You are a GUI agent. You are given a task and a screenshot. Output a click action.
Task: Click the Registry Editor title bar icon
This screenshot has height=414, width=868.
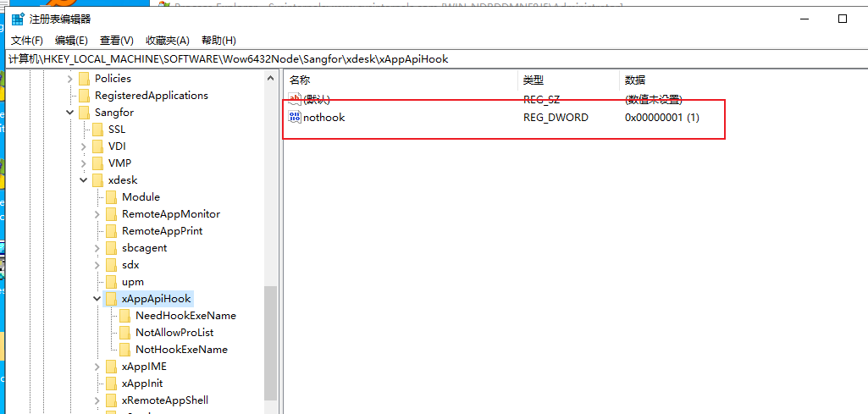click(18, 19)
